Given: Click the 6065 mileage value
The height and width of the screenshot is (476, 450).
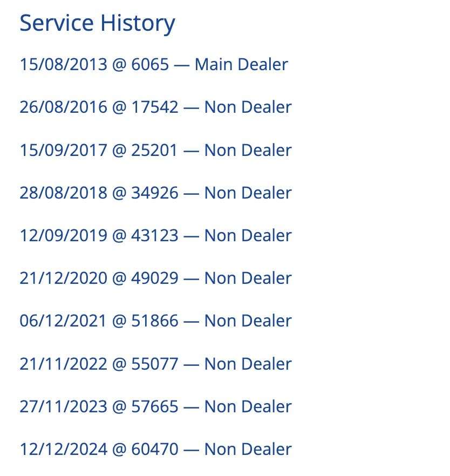Looking at the screenshot, I should pos(150,64).
